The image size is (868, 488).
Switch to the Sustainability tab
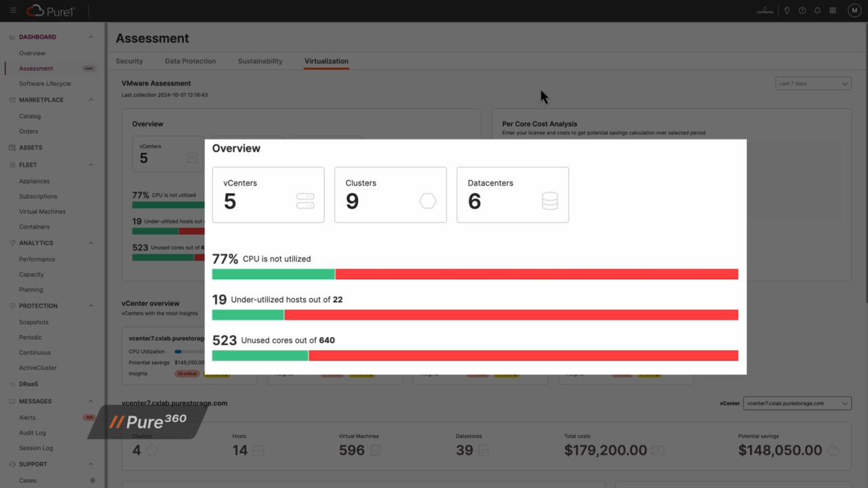[x=260, y=61]
